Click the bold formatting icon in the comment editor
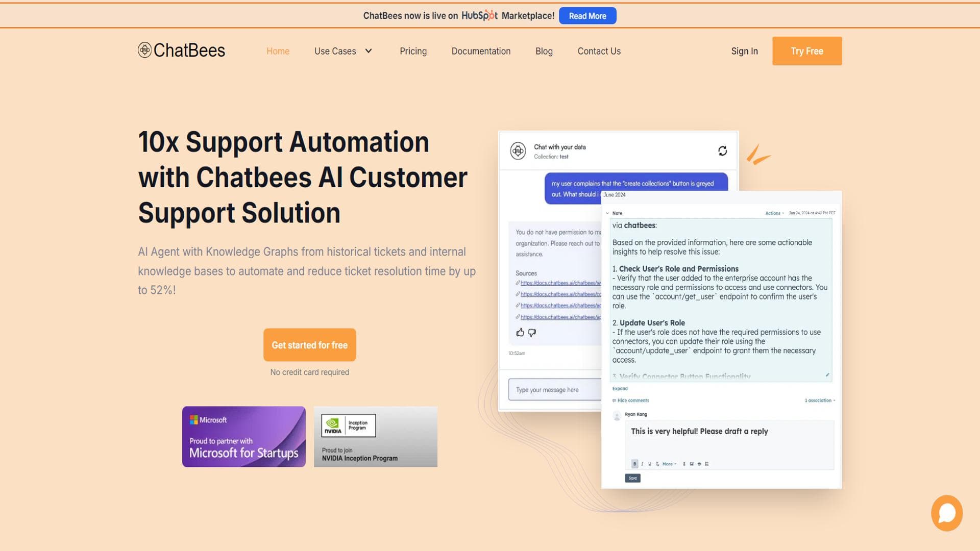The width and height of the screenshot is (980, 551). click(634, 464)
